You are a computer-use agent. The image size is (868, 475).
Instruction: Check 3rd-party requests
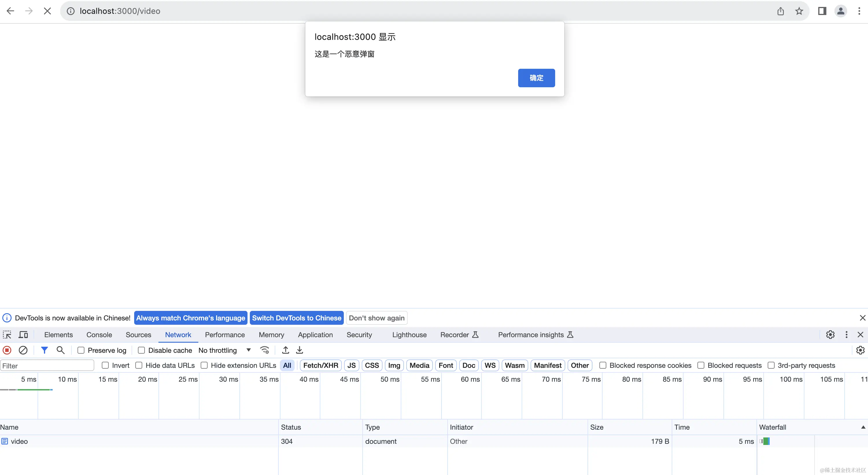(x=771, y=365)
